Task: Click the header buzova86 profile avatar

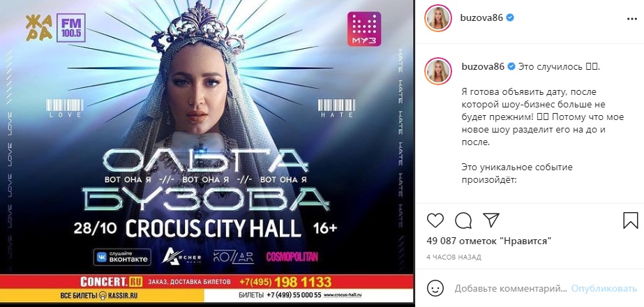Action: click(438, 19)
